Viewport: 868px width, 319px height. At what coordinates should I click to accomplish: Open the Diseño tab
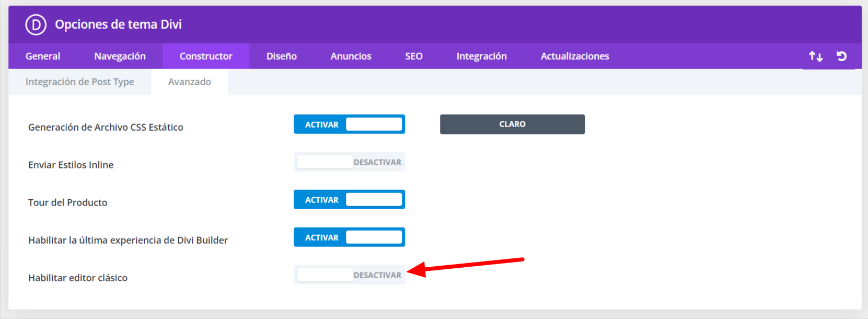point(282,56)
